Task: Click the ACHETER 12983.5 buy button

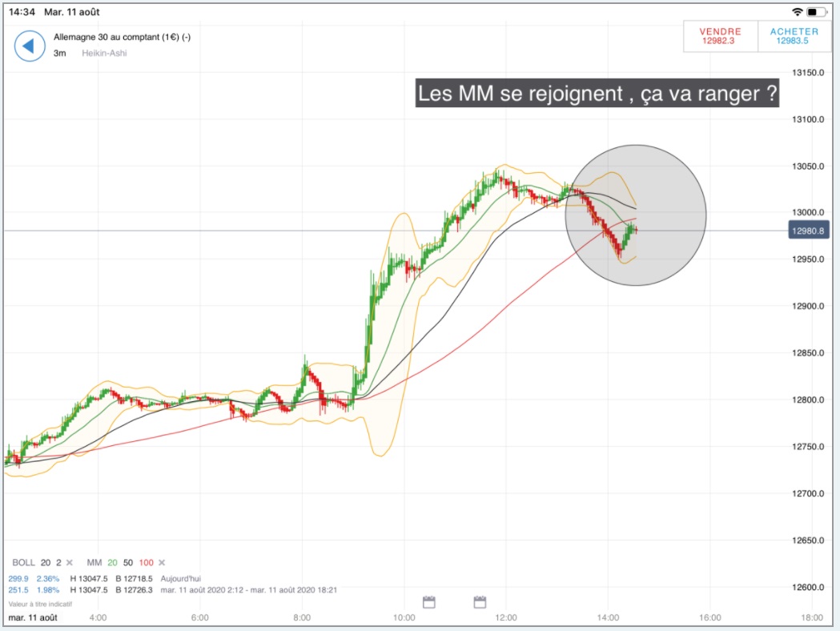Action: click(794, 36)
